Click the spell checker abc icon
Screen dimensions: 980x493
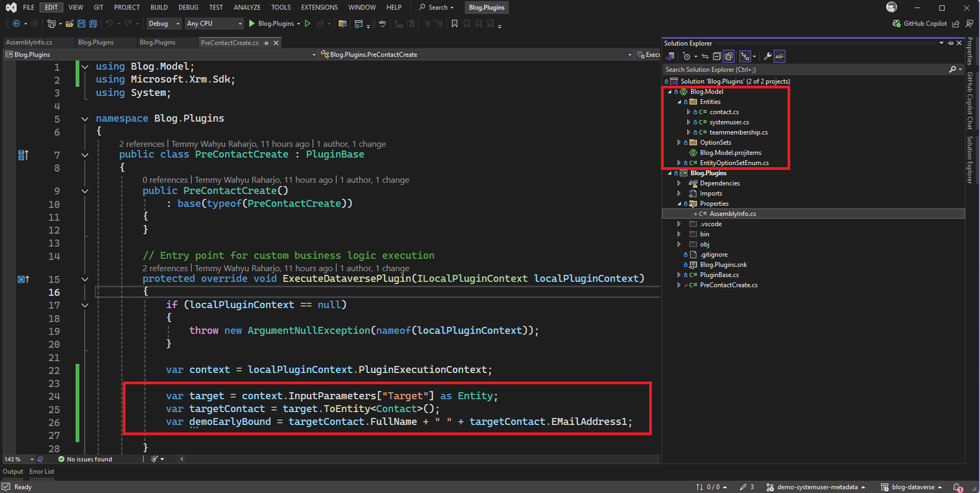tap(382, 24)
